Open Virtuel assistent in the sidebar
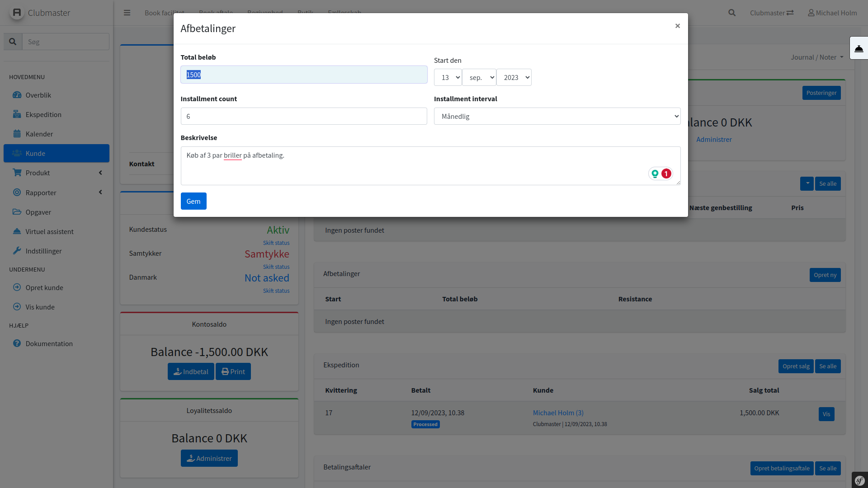The image size is (868, 488). point(49,231)
